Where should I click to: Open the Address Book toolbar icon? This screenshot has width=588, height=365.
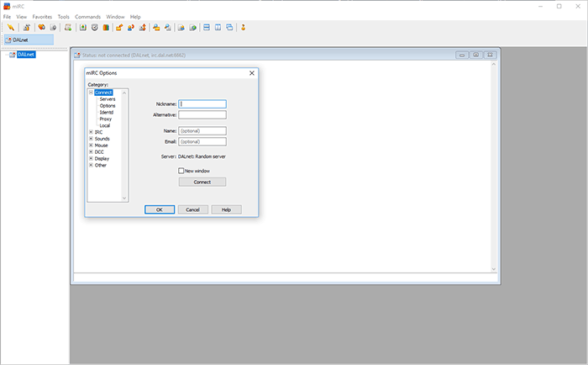83,28
